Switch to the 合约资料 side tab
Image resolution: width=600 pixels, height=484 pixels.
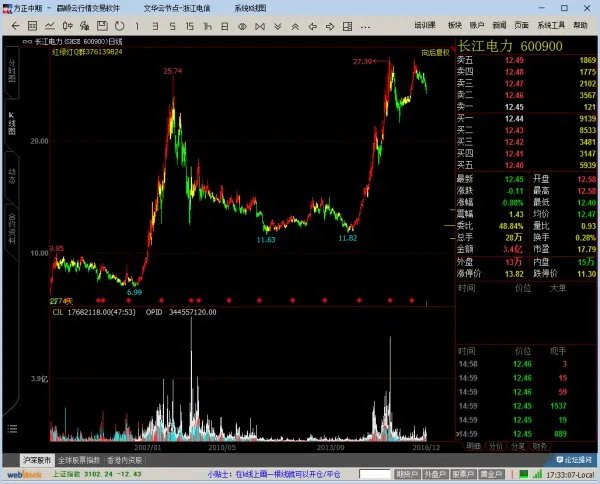[12, 228]
